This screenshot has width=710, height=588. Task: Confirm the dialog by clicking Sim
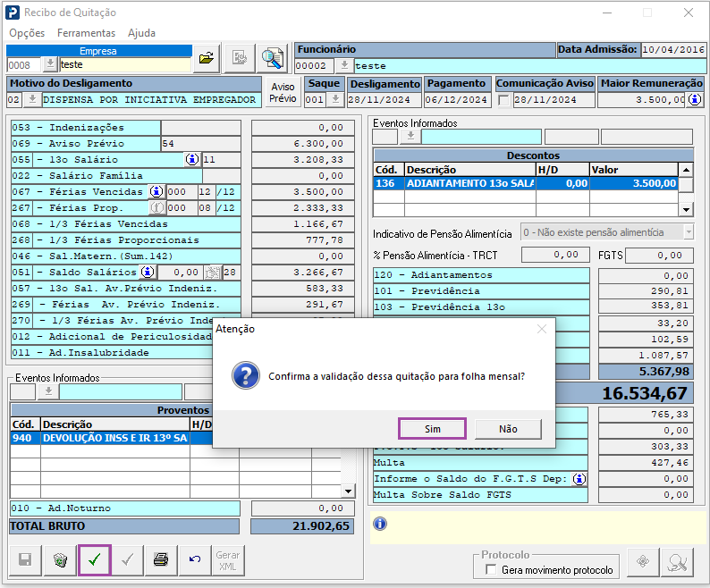432,429
